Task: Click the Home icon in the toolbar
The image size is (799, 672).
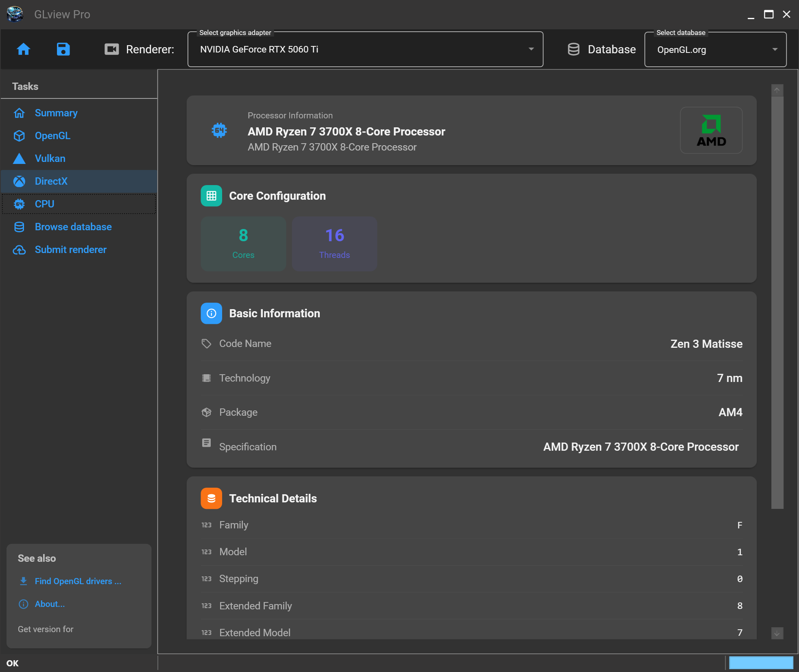Action: [x=23, y=49]
